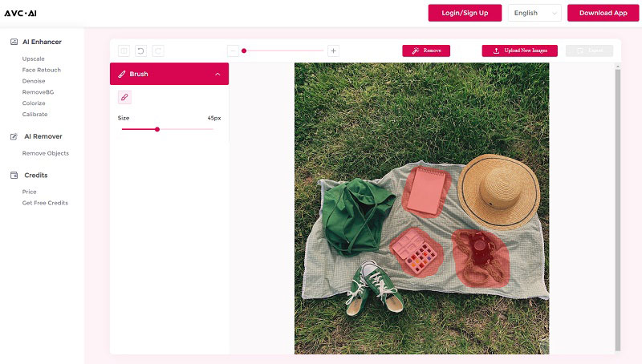The width and height of the screenshot is (642, 364).
Task: Collapse the Brush panel chevron
Action: pyautogui.click(x=217, y=74)
